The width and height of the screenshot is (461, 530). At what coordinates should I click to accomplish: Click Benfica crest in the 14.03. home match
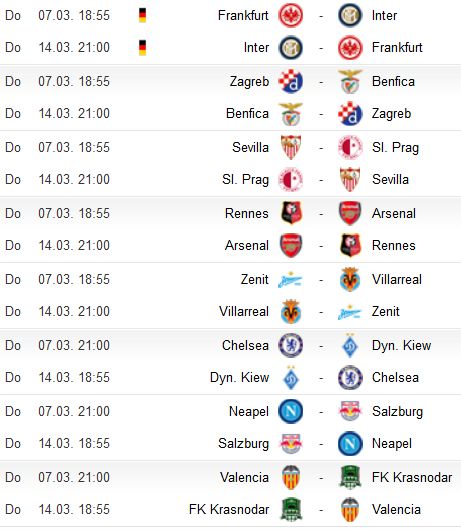tap(290, 114)
